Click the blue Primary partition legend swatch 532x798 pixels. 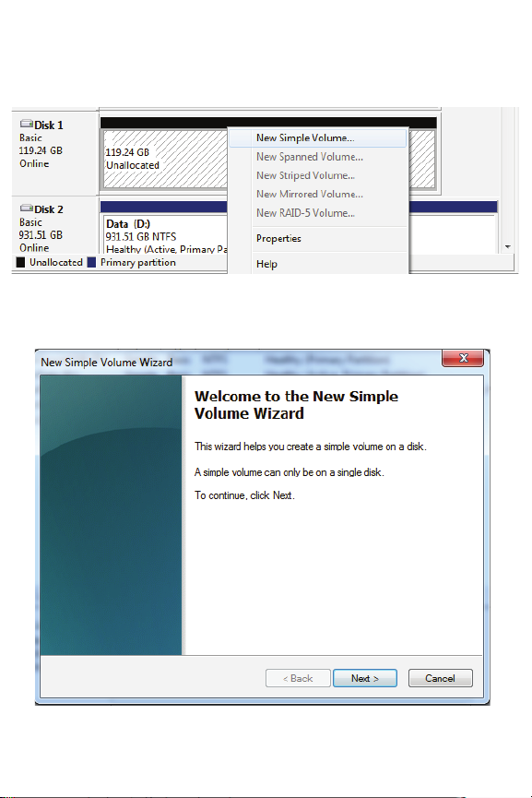pyautogui.click(x=91, y=262)
